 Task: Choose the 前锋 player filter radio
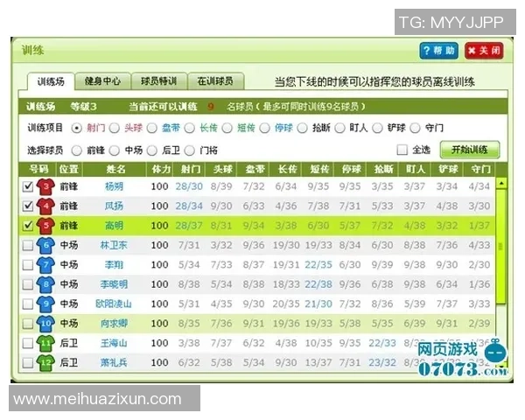click(x=77, y=150)
